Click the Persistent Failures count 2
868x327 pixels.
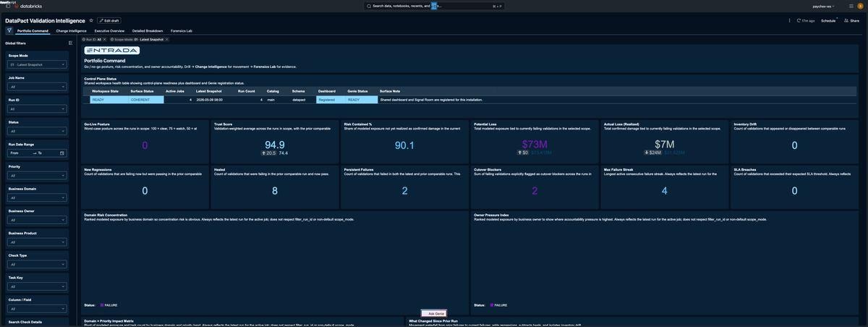[404, 191]
